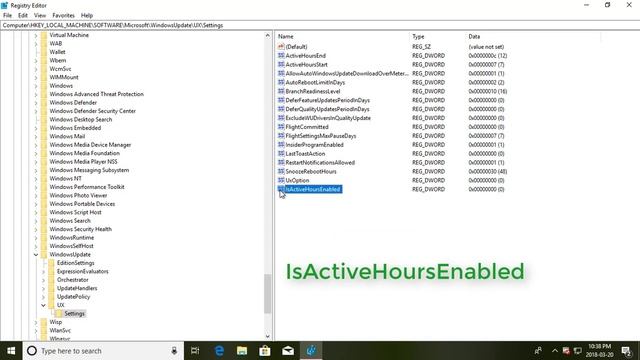Click the Windows Defender folder icon

tap(44, 102)
